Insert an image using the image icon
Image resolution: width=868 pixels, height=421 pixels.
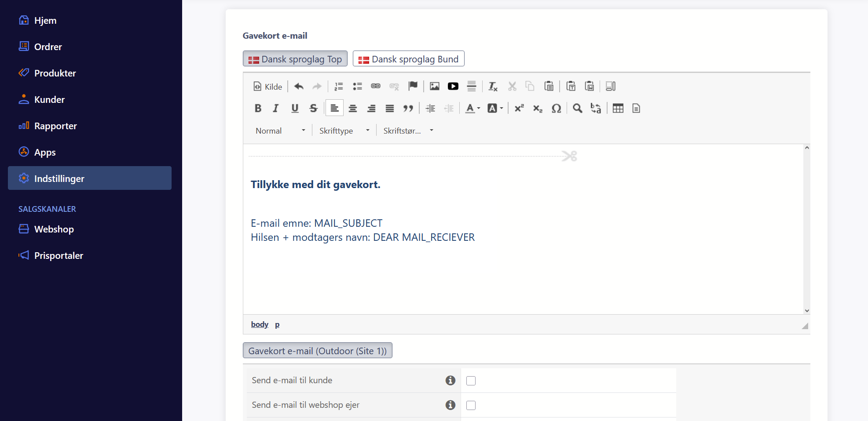coord(434,87)
